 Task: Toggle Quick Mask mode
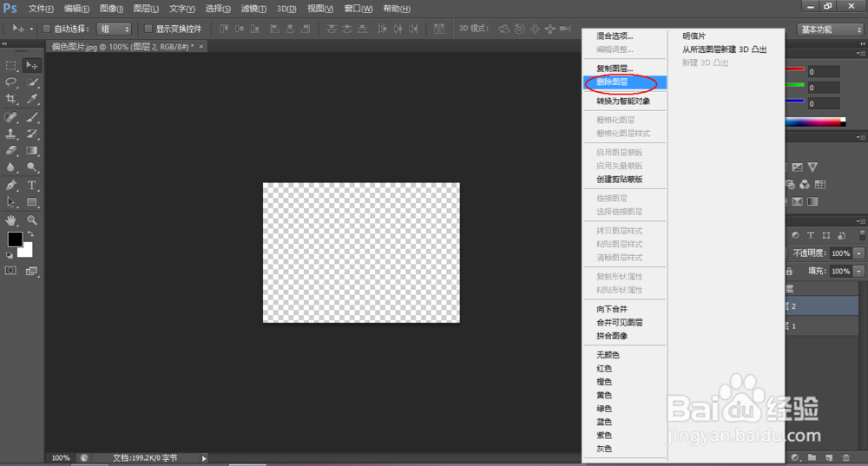[10, 271]
